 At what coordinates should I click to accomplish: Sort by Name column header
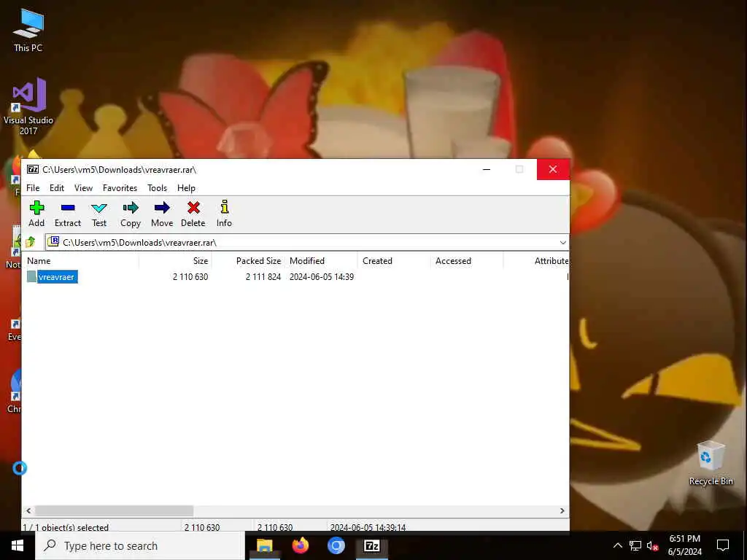pyautogui.click(x=82, y=261)
